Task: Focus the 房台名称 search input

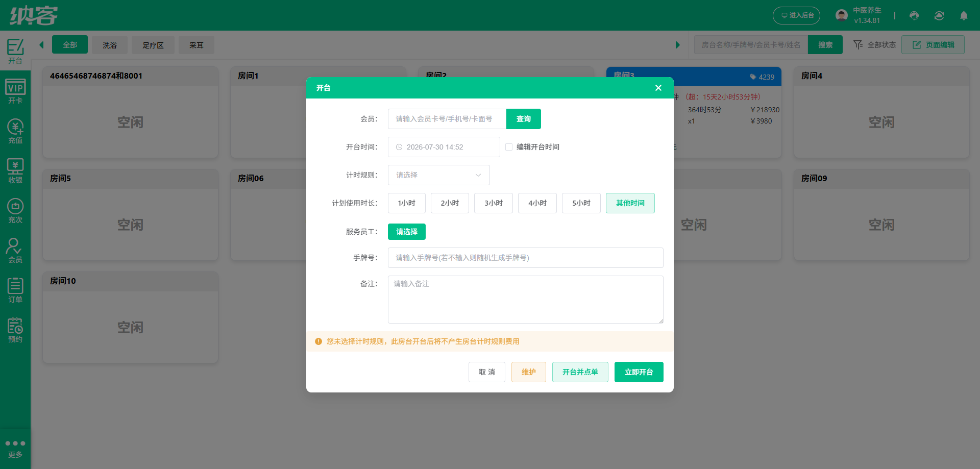Action: (x=751, y=45)
